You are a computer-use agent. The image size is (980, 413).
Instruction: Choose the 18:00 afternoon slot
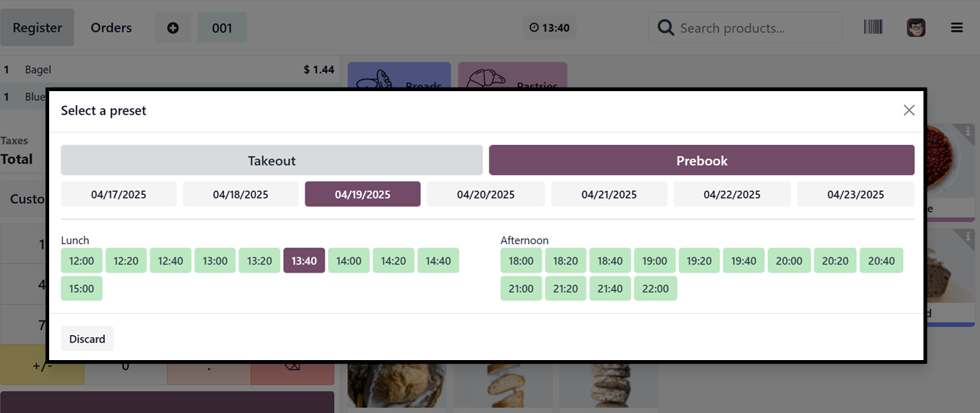[x=521, y=261]
